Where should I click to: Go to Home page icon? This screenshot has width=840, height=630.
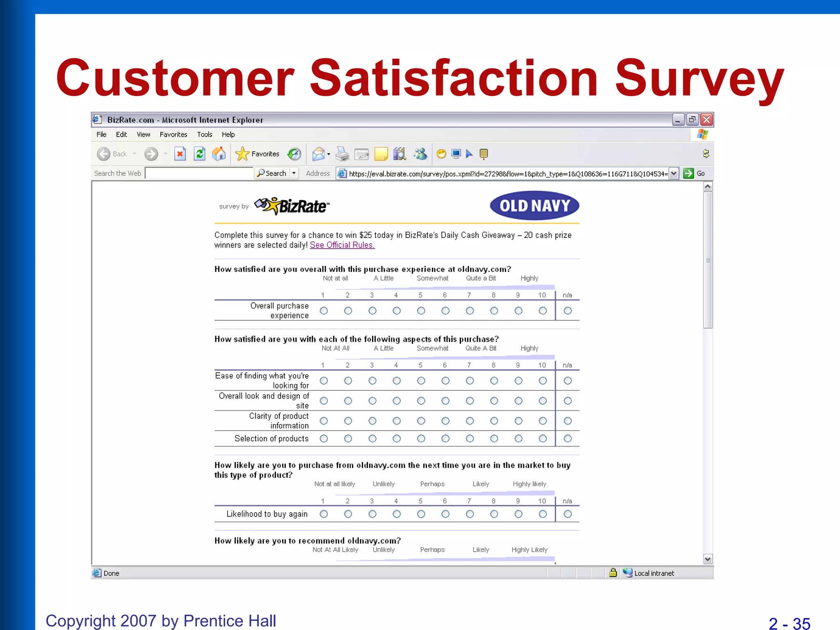point(219,154)
